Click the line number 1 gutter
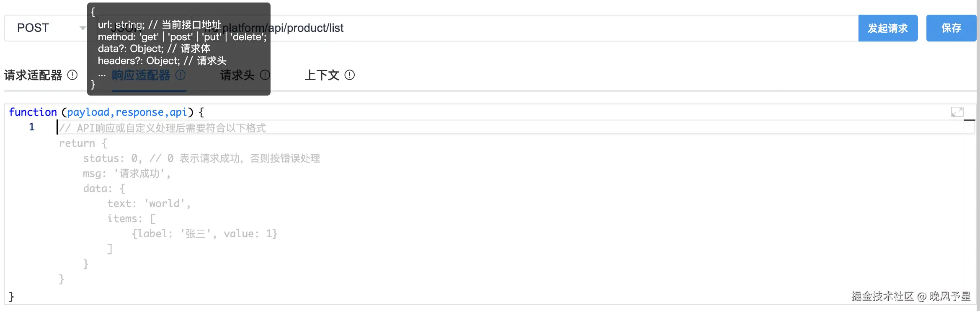The width and height of the screenshot is (980, 311). click(x=31, y=127)
